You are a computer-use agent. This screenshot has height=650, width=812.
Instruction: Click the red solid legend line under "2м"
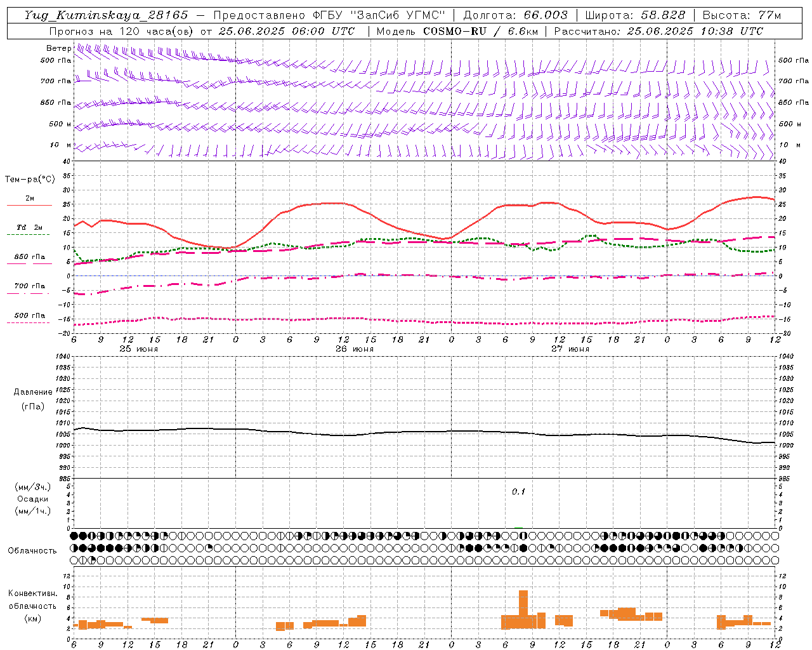point(29,206)
